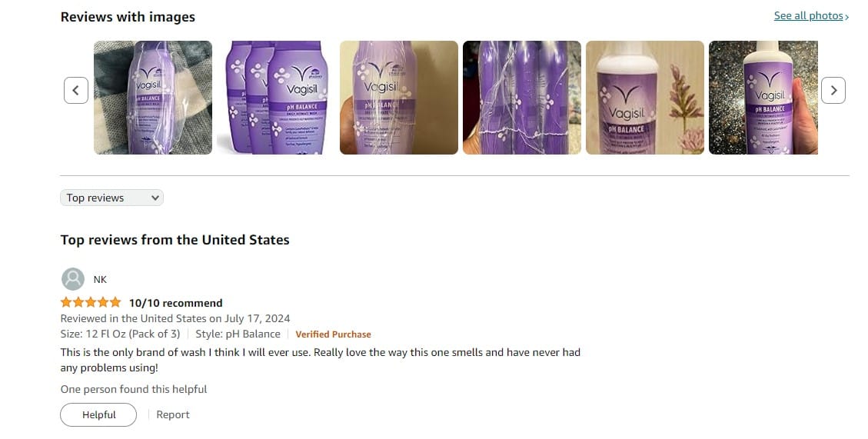Open last review photo on granite background

pyautogui.click(x=763, y=98)
